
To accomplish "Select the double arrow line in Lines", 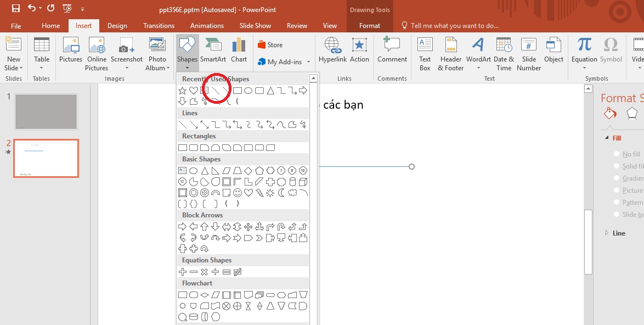I will coord(205,125).
